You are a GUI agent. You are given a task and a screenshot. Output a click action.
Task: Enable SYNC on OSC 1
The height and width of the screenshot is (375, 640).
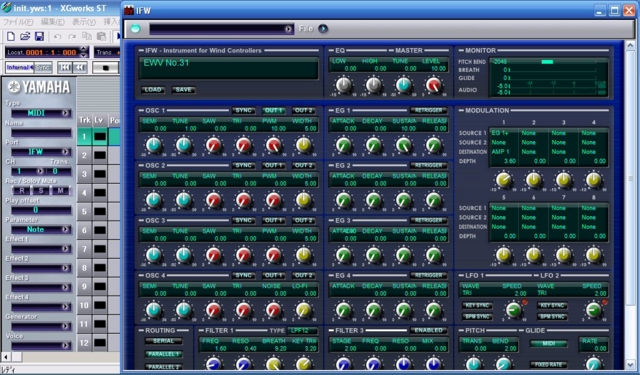tap(243, 111)
